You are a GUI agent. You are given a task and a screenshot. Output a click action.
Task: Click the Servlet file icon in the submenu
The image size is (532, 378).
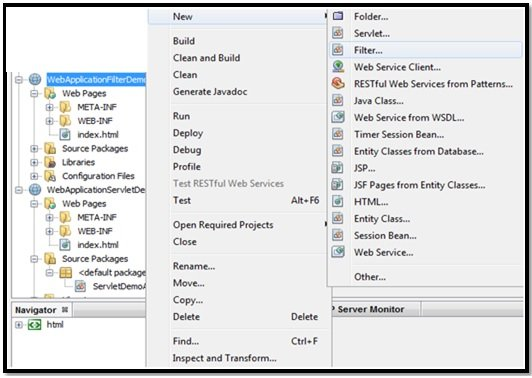338,33
